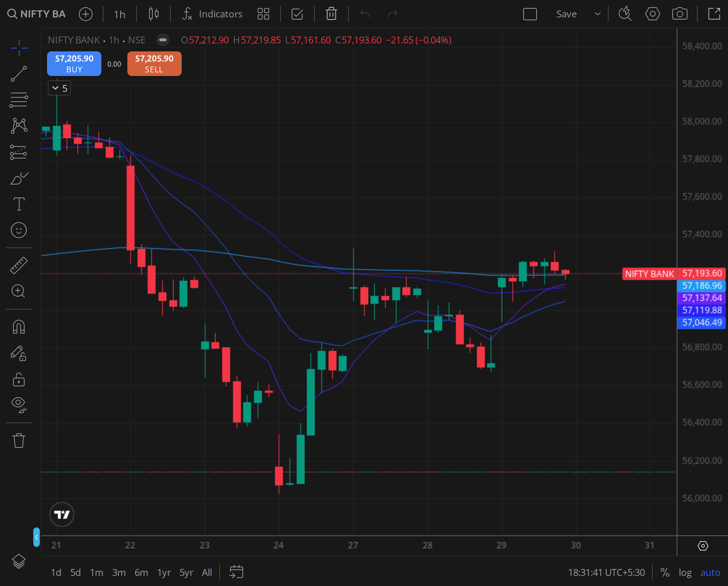The image size is (728, 586).
Task: Toggle stay in drawing mode pencil lock
Action: [x=19, y=353]
